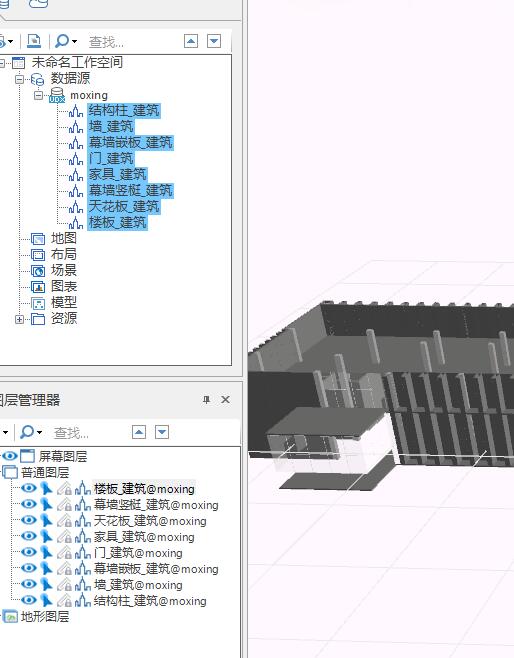Click up arrow button in workspace search
The width and height of the screenshot is (514, 658).
pyautogui.click(x=191, y=41)
